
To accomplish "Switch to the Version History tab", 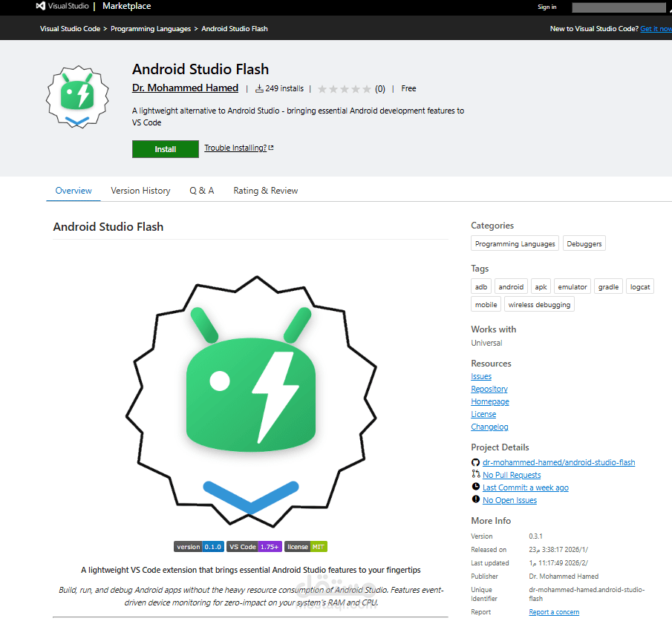I will click(x=140, y=191).
